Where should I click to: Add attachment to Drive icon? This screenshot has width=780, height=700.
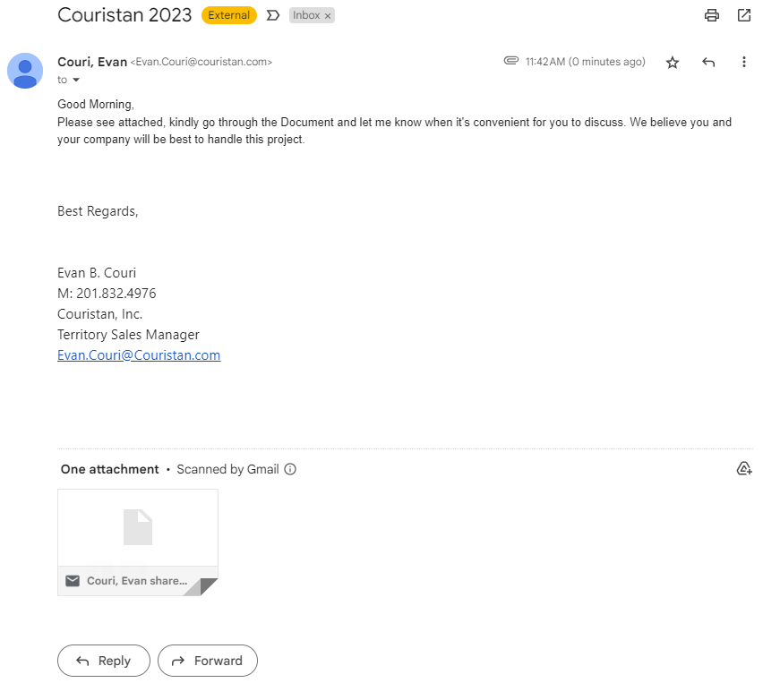coord(743,468)
